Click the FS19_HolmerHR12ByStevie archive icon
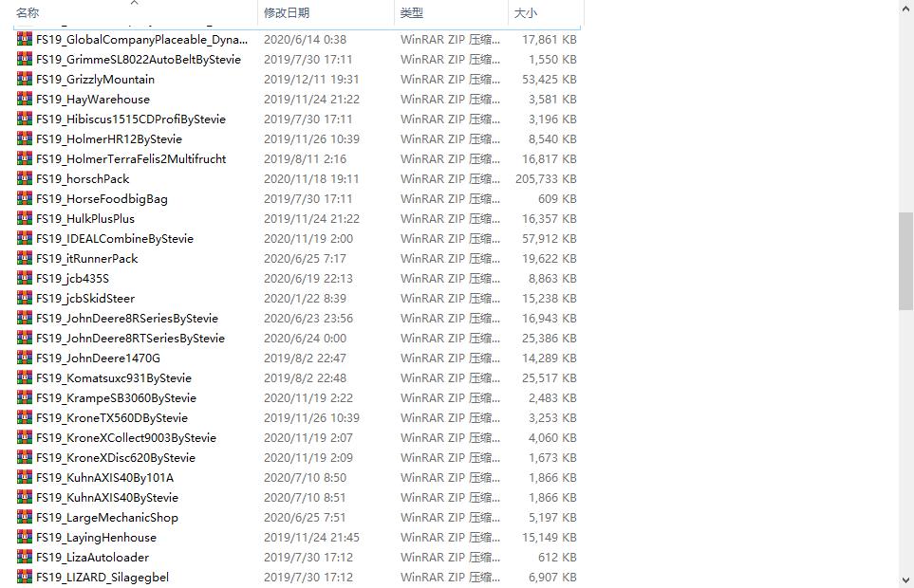Image resolution: width=914 pixels, height=588 pixels. point(25,138)
